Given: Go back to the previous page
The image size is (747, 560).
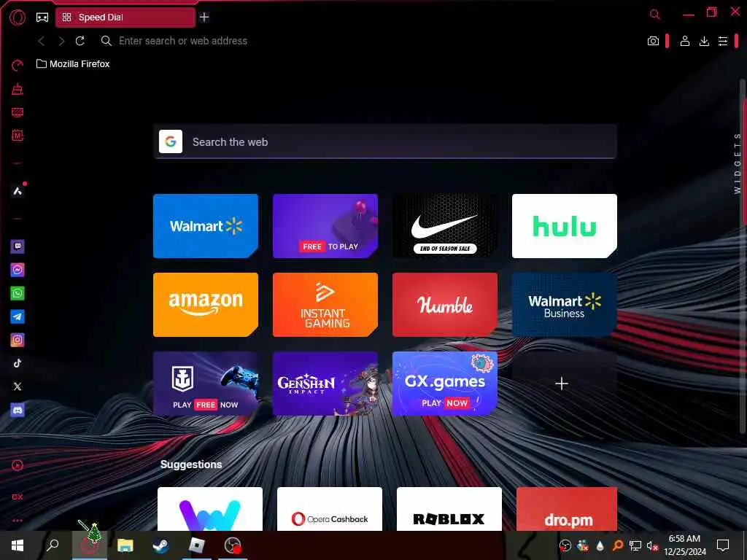Looking at the screenshot, I should 42,41.
